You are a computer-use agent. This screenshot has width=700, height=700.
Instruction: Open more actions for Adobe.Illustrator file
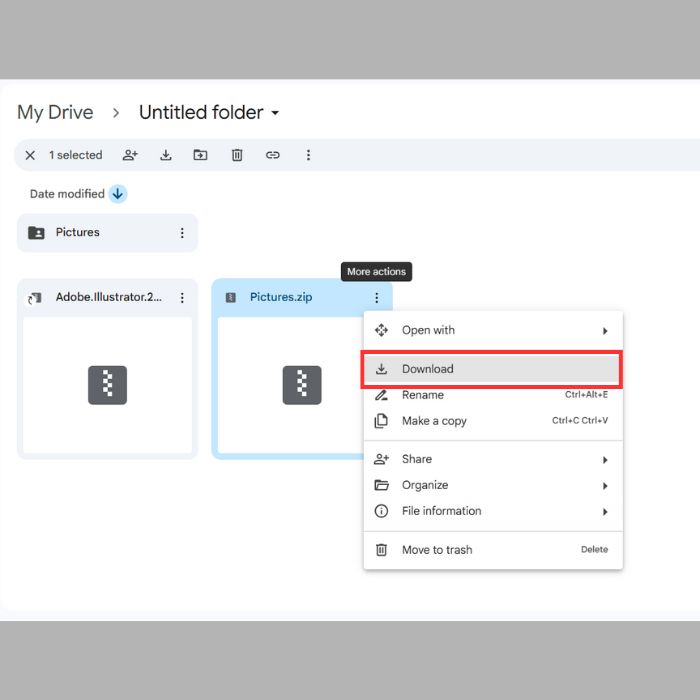click(x=182, y=298)
